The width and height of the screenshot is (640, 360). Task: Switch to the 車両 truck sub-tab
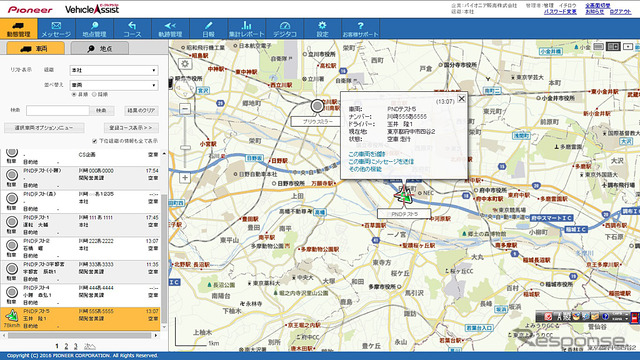[x=36, y=48]
